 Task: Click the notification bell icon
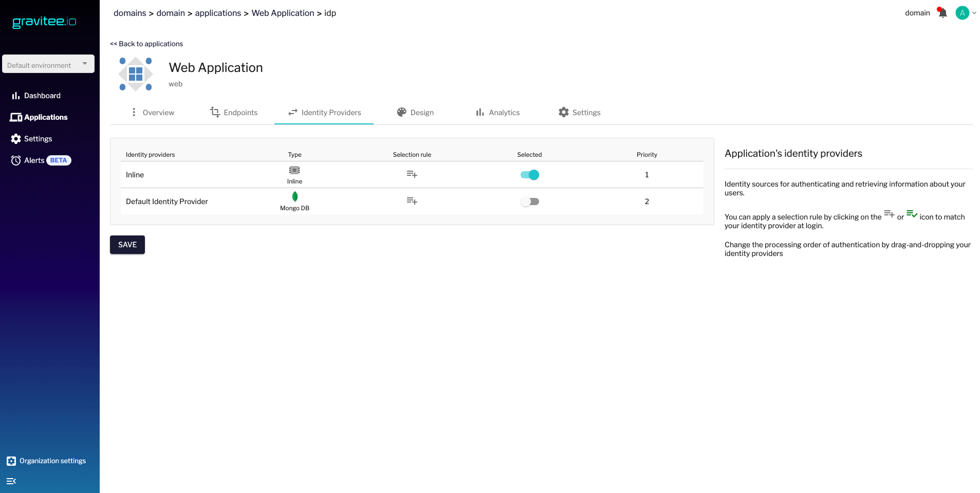pyautogui.click(x=942, y=13)
